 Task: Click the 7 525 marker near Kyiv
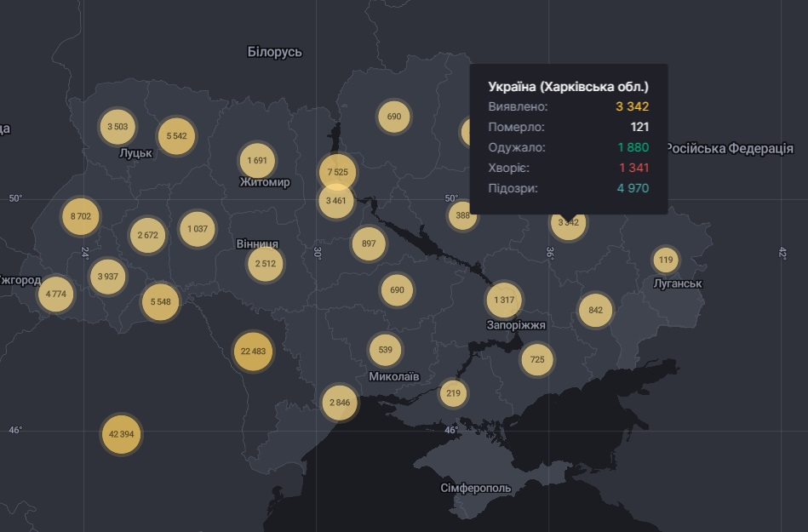click(x=337, y=173)
